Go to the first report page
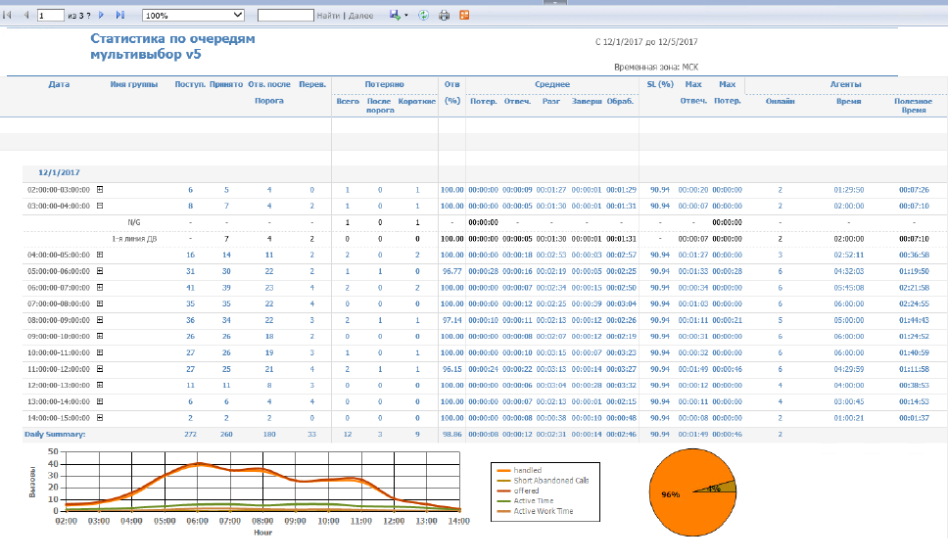 click(x=7, y=15)
